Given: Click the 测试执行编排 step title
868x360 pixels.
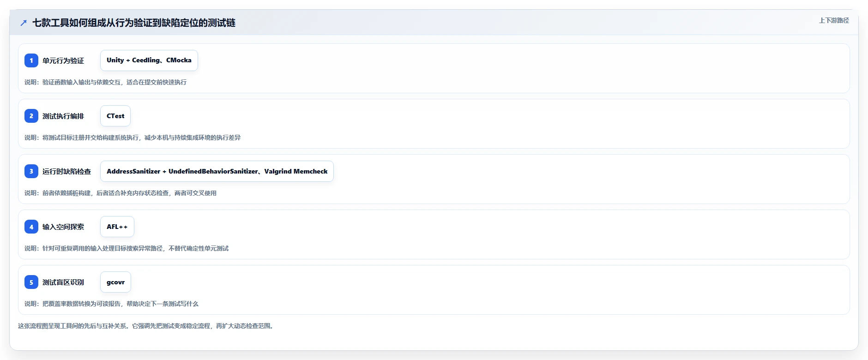Looking at the screenshot, I should 63,116.
